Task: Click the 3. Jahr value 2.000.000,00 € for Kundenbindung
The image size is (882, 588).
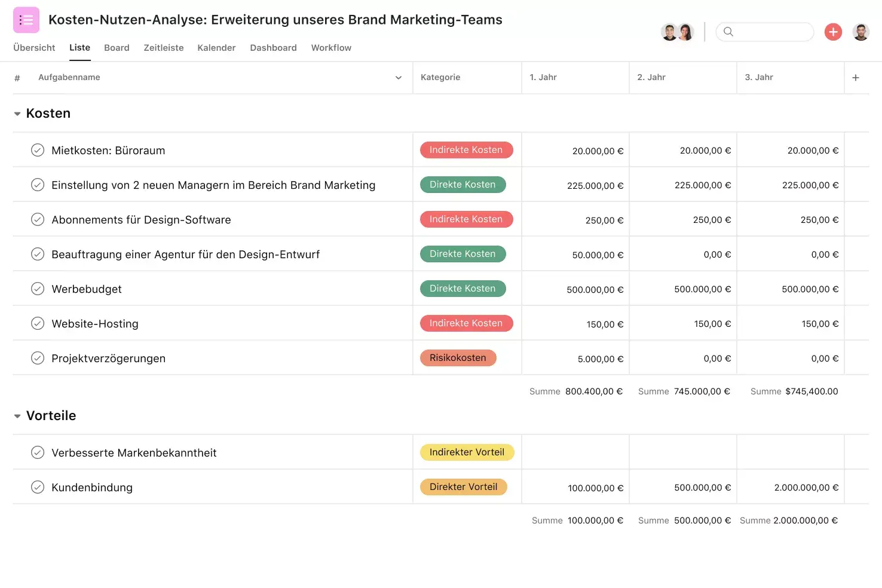Action: pos(806,488)
